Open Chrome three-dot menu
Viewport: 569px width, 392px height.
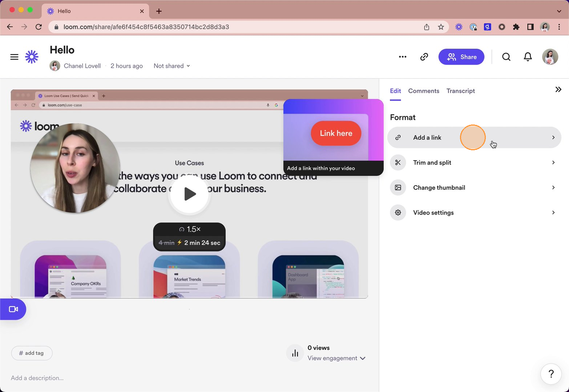coord(559,27)
